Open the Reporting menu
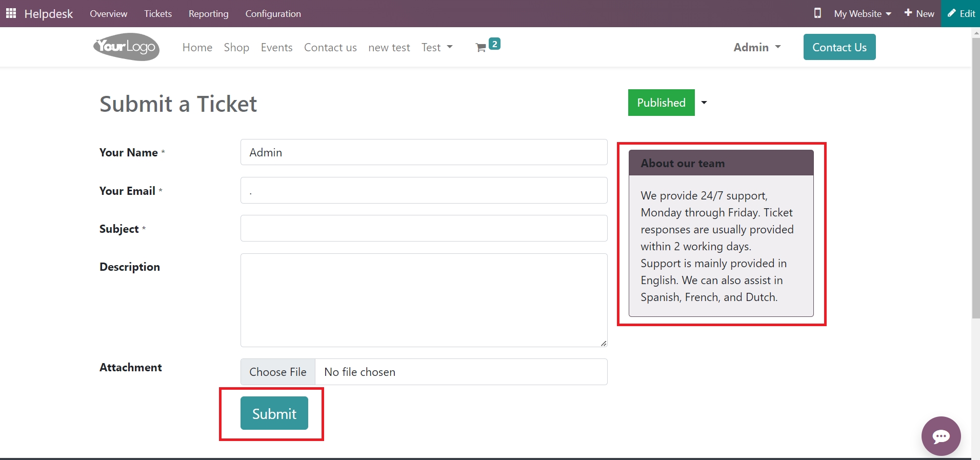 pos(208,14)
